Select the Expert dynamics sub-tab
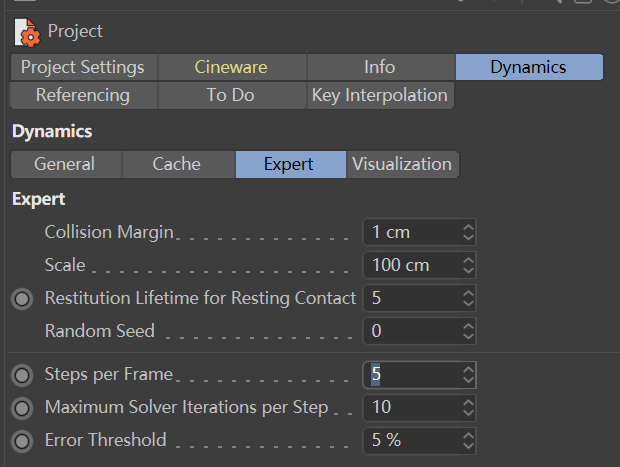Screen dimensions: 620x467 [x=290, y=164]
